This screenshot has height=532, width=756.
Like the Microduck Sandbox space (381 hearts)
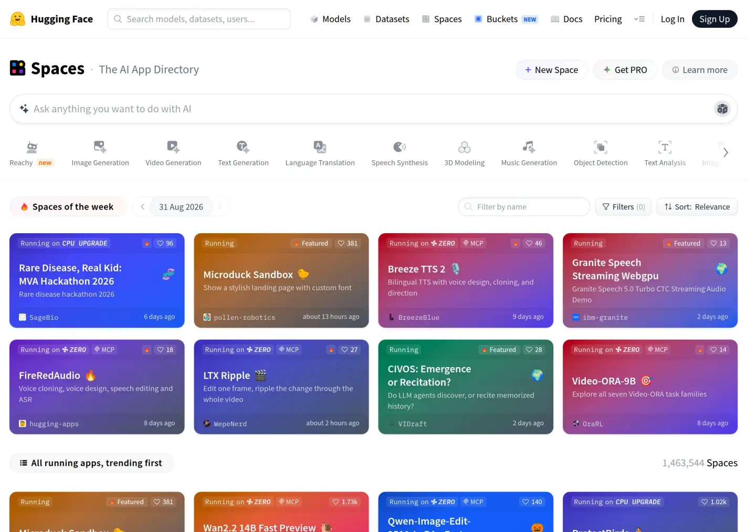[348, 243]
